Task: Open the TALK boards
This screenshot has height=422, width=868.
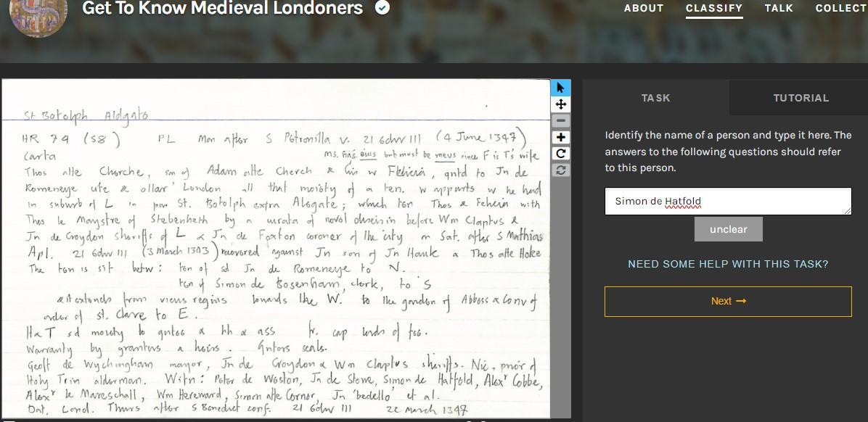Action: click(x=779, y=8)
